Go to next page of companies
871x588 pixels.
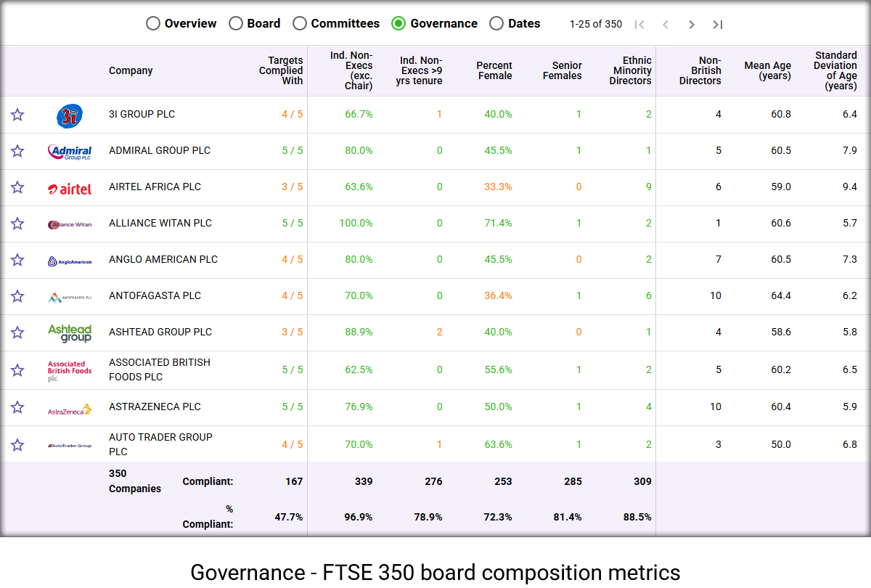pos(692,25)
